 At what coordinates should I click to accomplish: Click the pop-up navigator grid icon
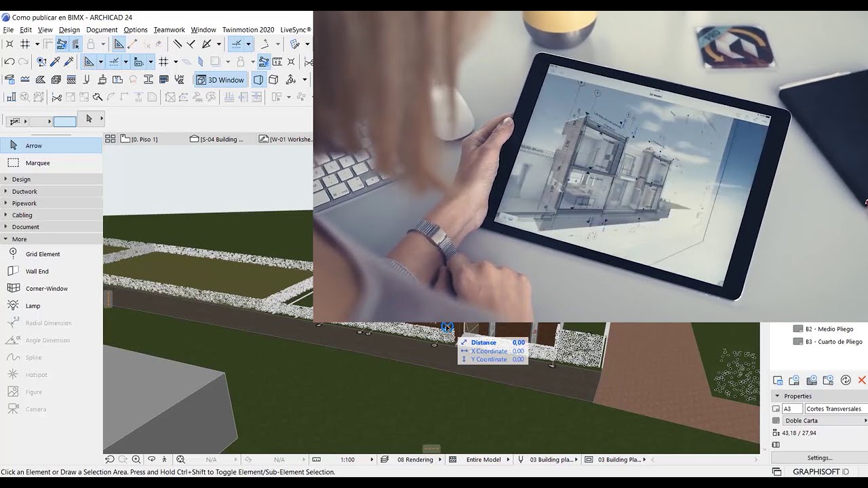tap(110, 139)
